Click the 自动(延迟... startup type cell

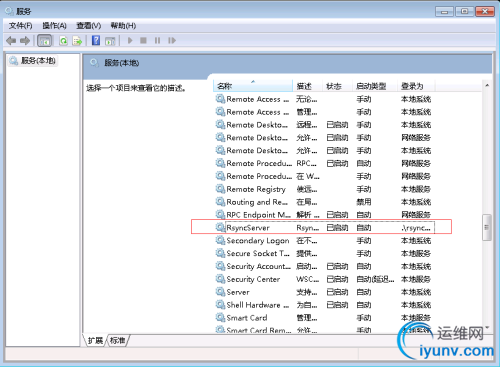click(375, 279)
